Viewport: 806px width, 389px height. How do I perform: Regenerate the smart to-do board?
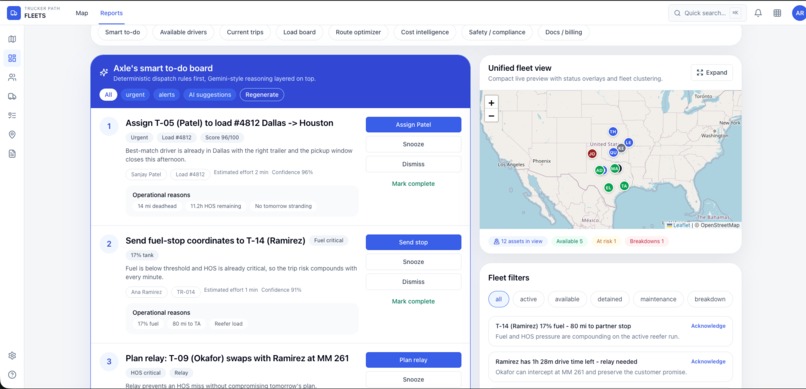262,95
